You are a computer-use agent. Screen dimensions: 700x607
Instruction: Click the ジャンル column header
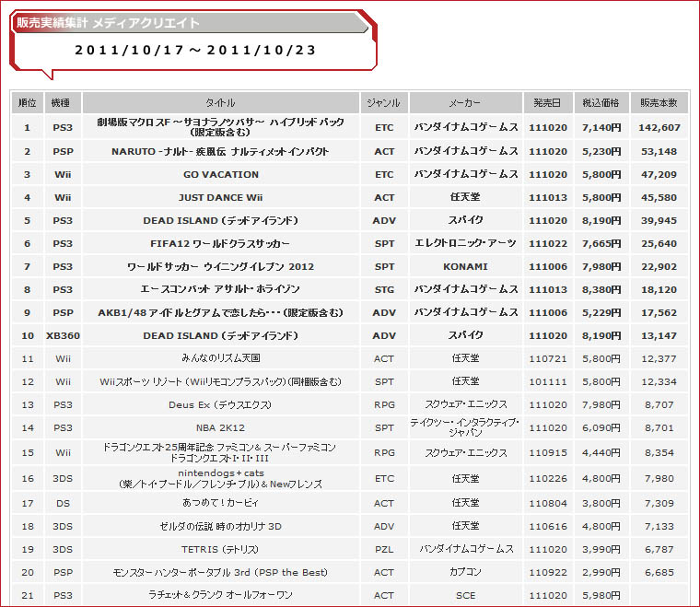tap(384, 103)
